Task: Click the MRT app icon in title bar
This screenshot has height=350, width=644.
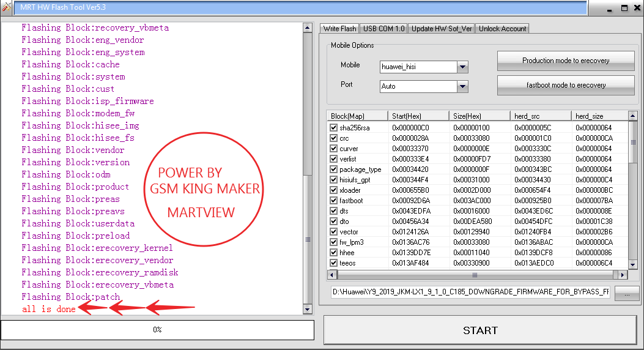Action: 6,7
